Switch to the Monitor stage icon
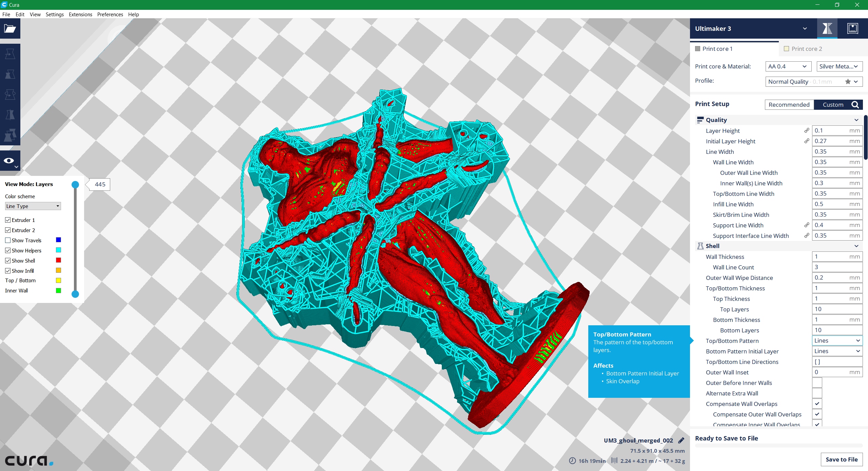The image size is (868, 471). click(x=852, y=28)
